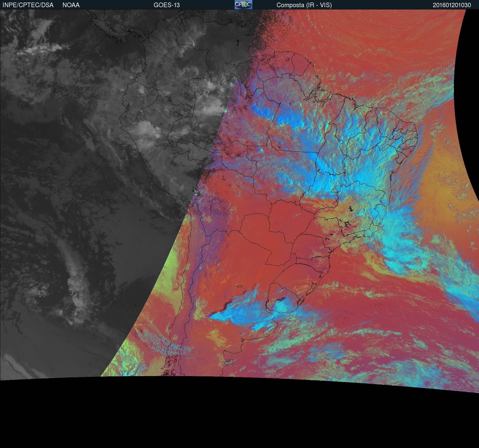Click the Lake Maracaibo outline in Venezuela
The image size is (479, 448).
pyautogui.click(x=182, y=26)
